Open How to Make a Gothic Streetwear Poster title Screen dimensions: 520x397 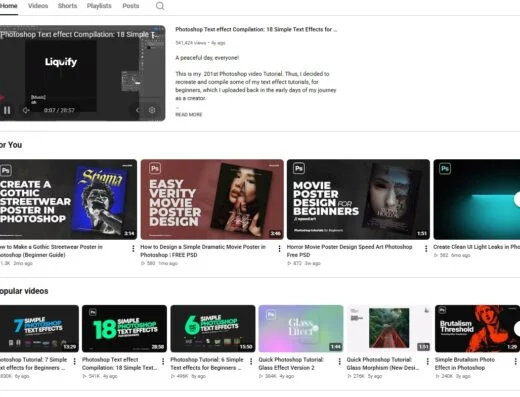click(x=51, y=251)
